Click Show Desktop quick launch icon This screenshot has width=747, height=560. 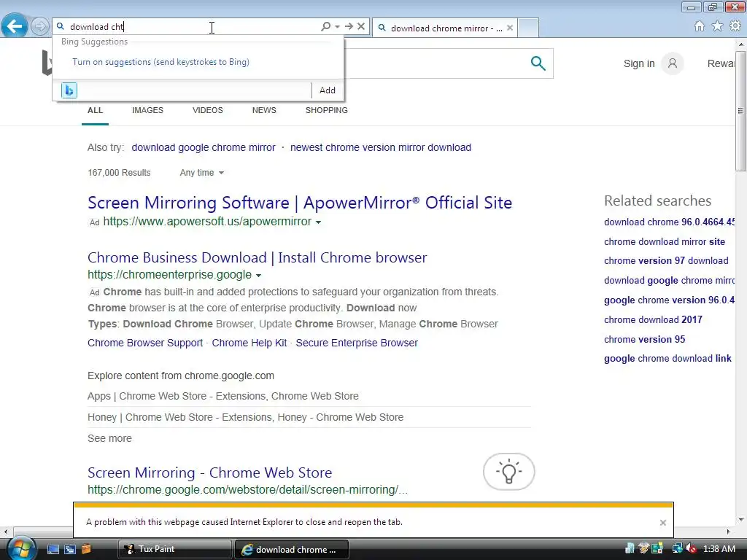pos(53,550)
